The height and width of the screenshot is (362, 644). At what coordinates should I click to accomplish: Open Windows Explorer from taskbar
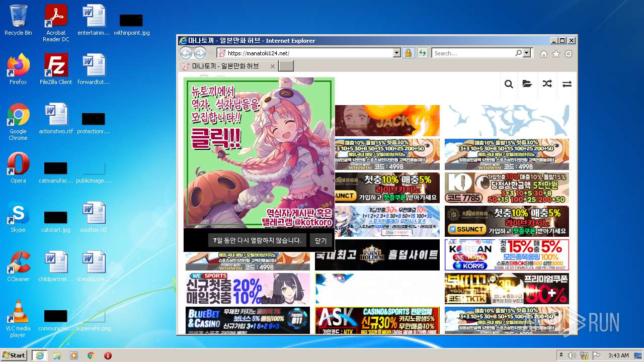tap(57, 355)
